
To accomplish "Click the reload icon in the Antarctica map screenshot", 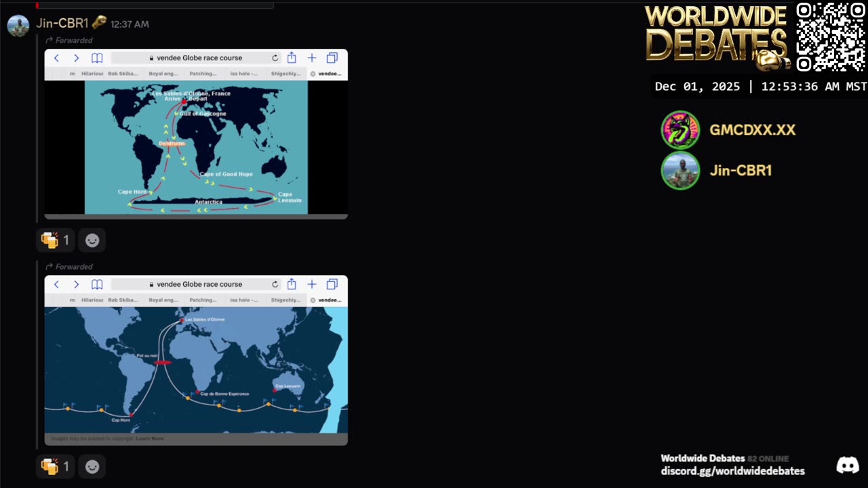I will coord(275,58).
